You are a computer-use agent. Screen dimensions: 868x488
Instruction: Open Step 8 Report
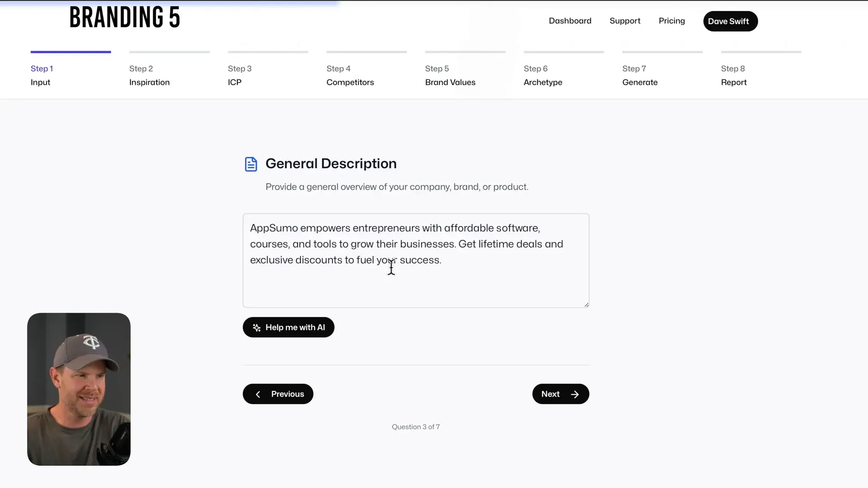pyautogui.click(x=761, y=69)
